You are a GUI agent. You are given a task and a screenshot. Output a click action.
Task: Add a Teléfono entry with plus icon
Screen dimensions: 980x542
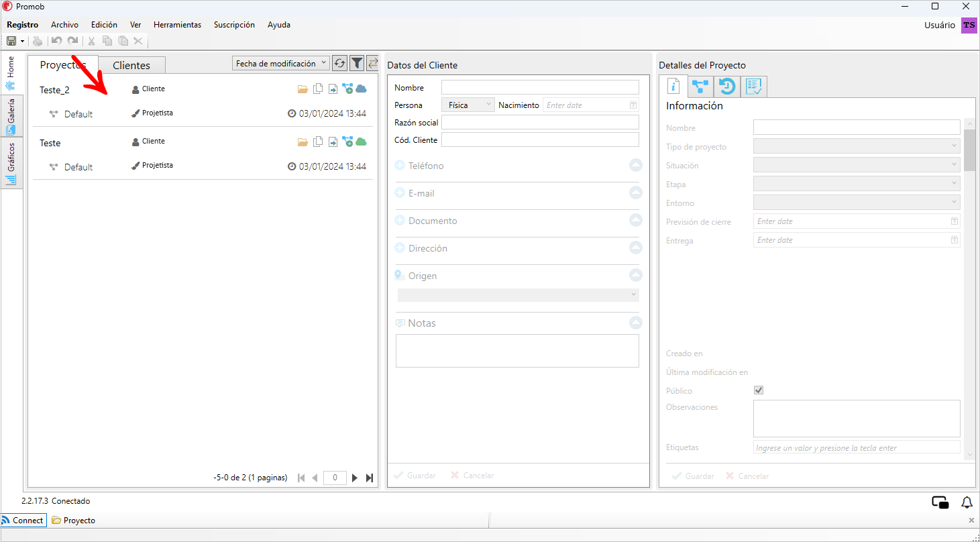[400, 165]
